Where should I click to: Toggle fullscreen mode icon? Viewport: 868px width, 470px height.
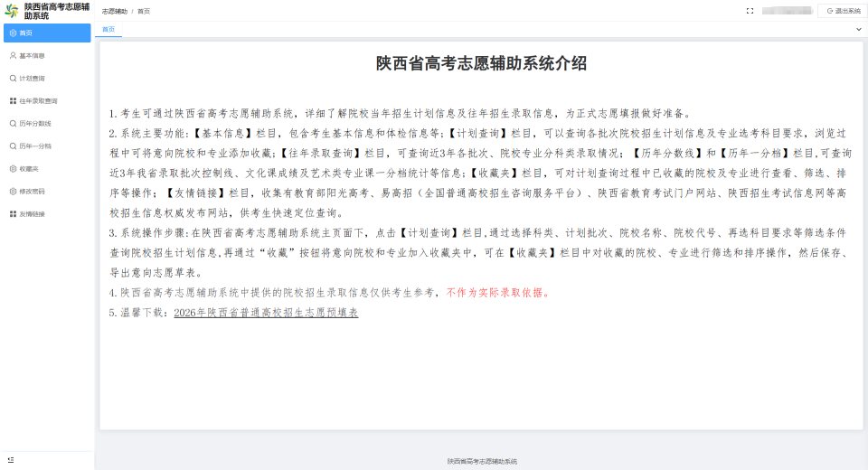point(750,11)
